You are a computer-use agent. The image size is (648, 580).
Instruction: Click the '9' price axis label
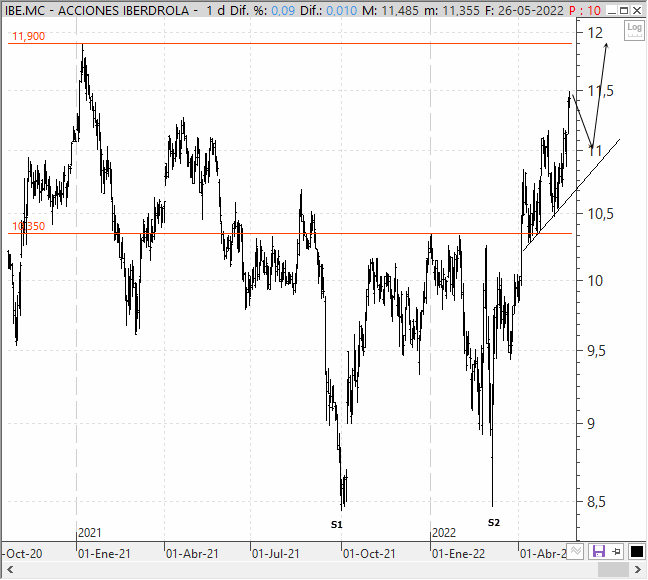pyautogui.click(x=591, y=423)
